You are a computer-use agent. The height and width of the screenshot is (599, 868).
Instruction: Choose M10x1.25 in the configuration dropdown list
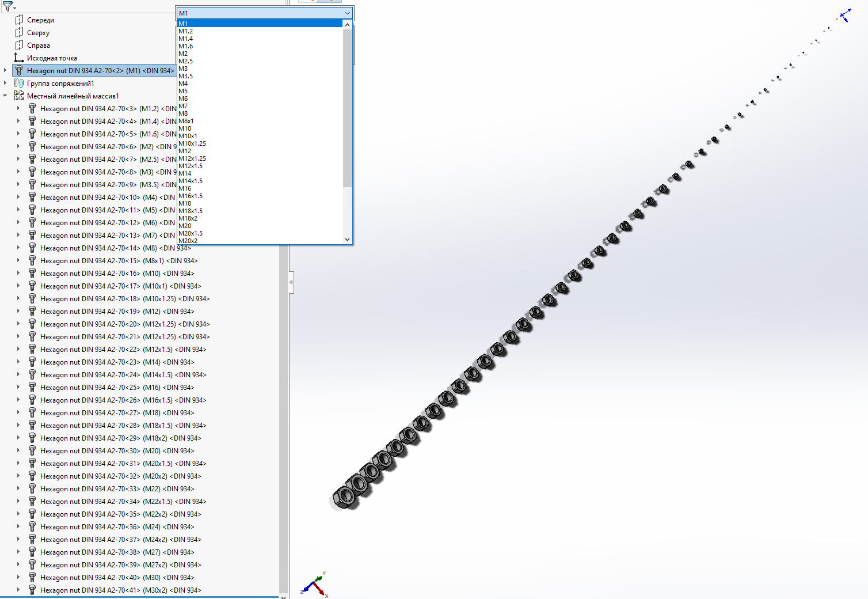260,143
